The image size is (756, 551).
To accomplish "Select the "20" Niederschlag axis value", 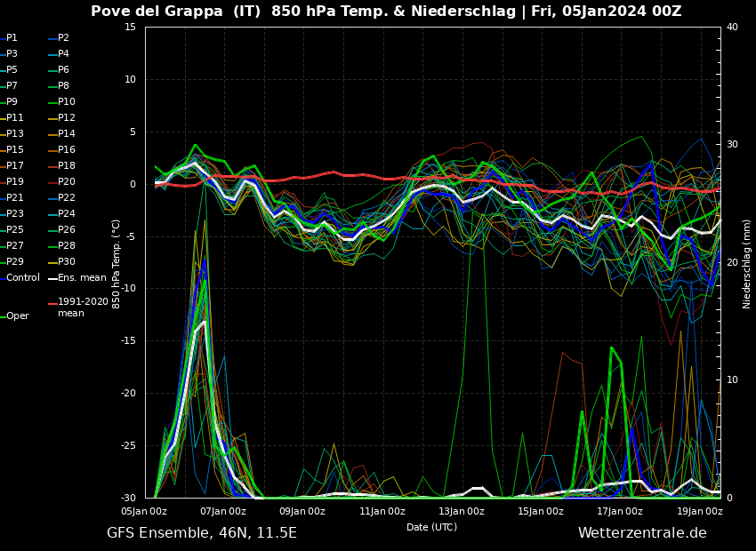I will [732, 262].
